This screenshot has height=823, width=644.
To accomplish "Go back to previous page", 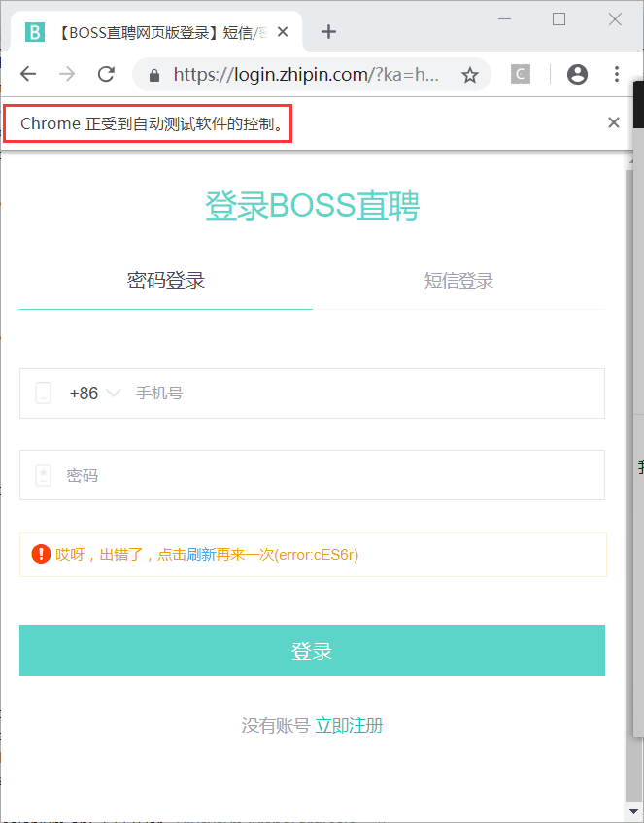I will coord(28,74).
